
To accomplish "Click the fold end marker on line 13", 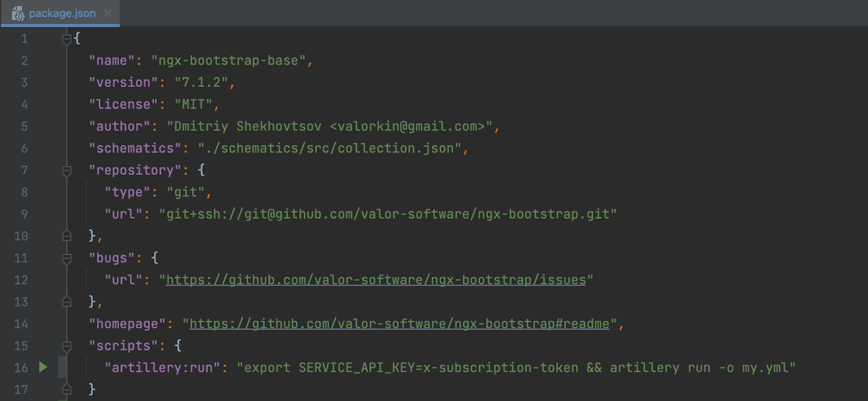I will (x=67, y=302).
